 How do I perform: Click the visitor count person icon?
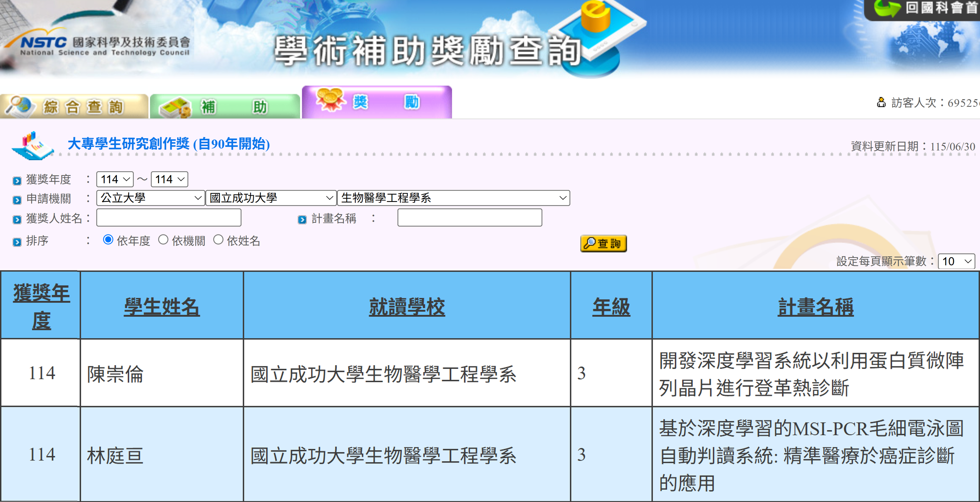[x=881, y=102]
